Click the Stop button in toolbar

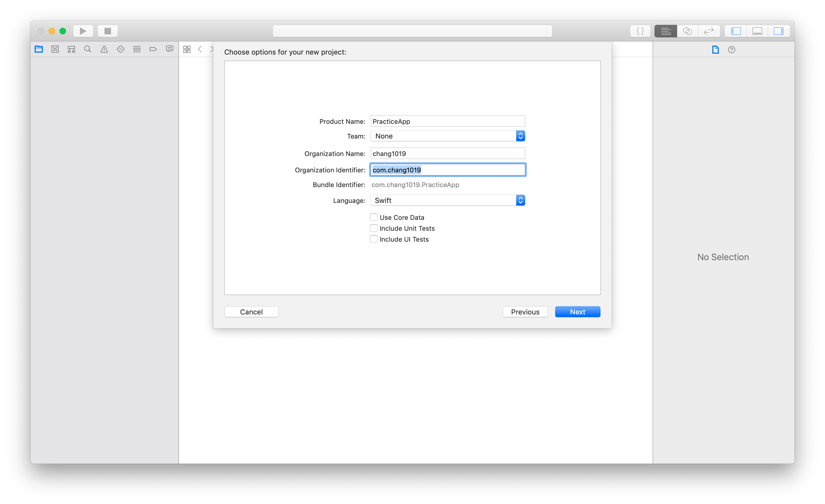(x=107, y=31)
